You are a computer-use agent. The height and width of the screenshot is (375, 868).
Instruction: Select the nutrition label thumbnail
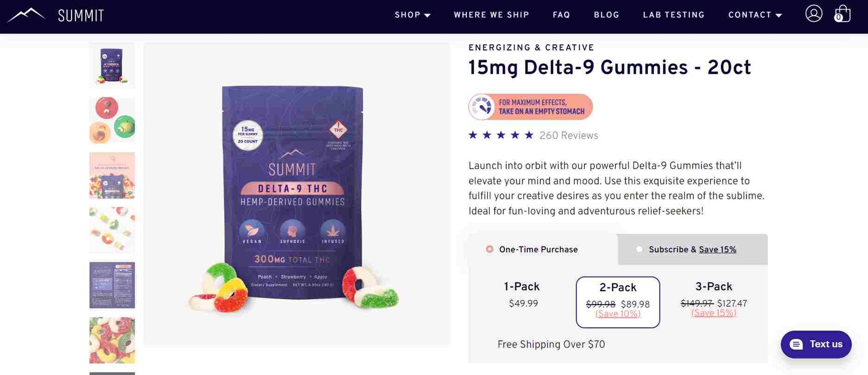click(112, 285)
